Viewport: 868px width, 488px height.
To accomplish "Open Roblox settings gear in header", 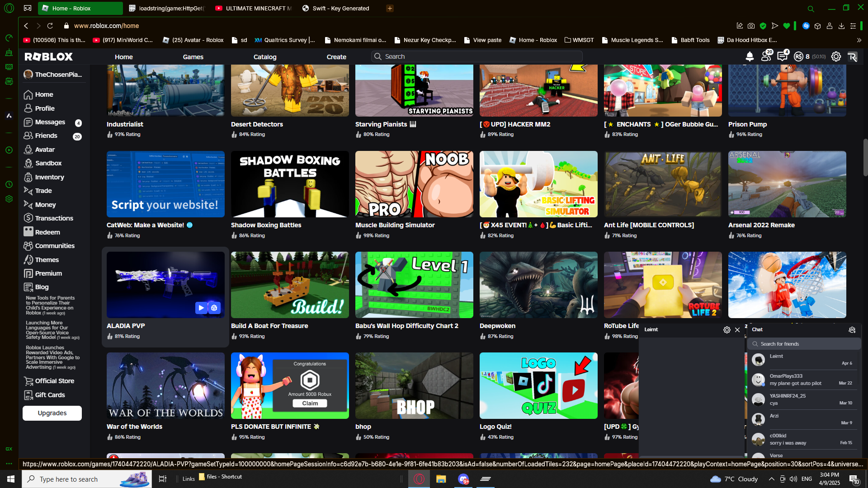I will tap(836, 56).
